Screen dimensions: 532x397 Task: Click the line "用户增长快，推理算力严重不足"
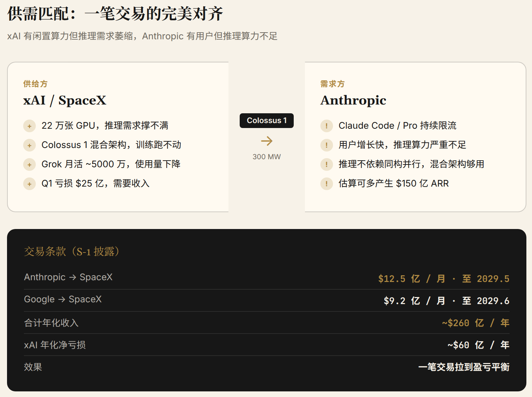(403, 145)
